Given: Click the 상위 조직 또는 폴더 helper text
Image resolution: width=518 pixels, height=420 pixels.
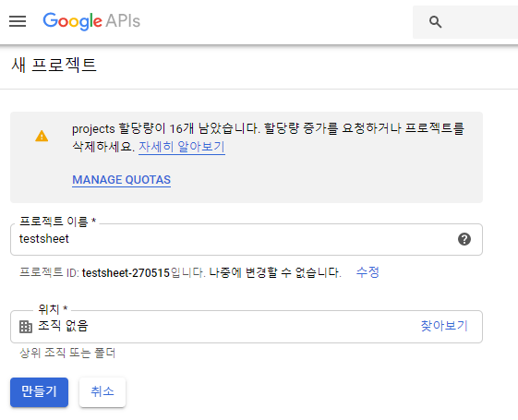Looking at the screenshot, I should (67, 353).
